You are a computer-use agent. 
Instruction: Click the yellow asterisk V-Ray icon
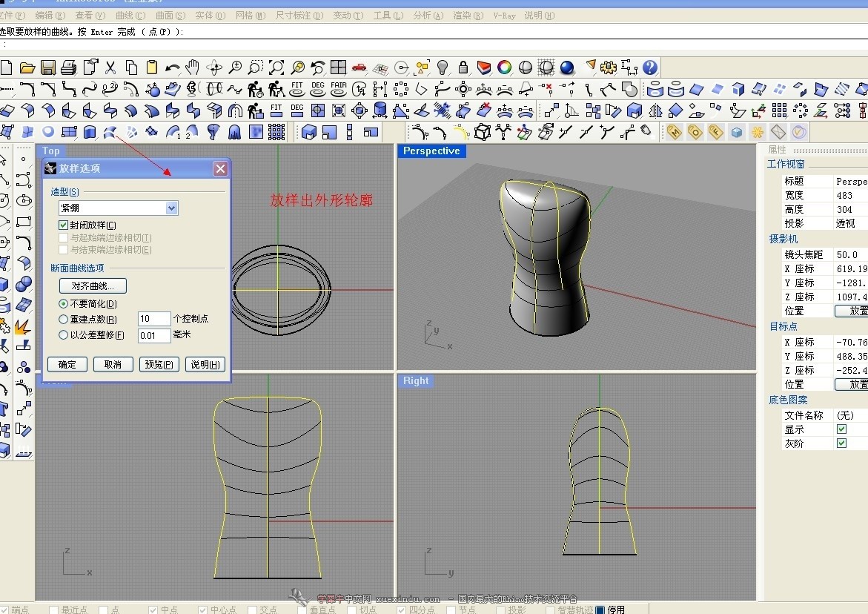758,132
